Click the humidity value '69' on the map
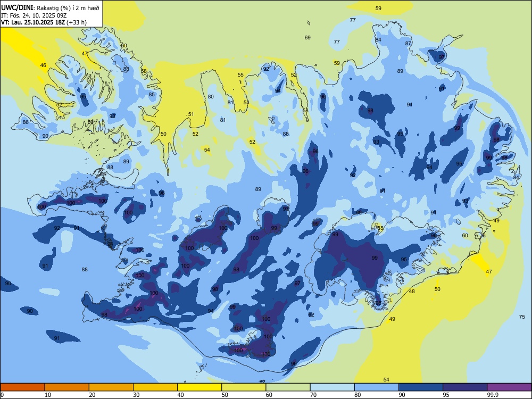 pyautogui.click(x=307, y=38)
